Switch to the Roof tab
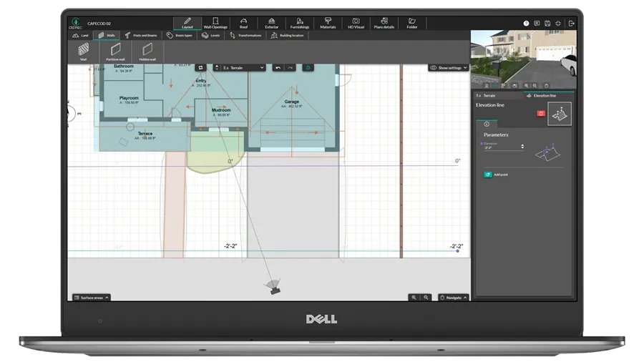This screenshot has width=644, height=362. (x=243, y=23)
